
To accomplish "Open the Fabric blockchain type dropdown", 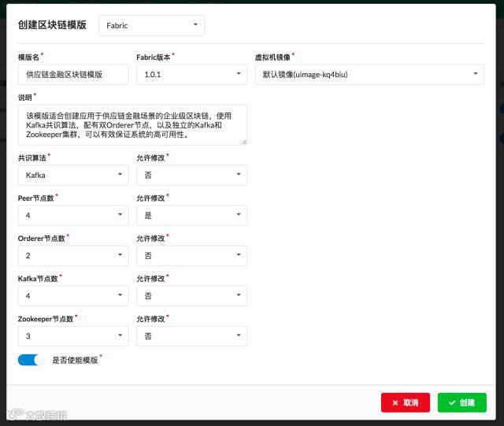I will [x=151, y=25].
